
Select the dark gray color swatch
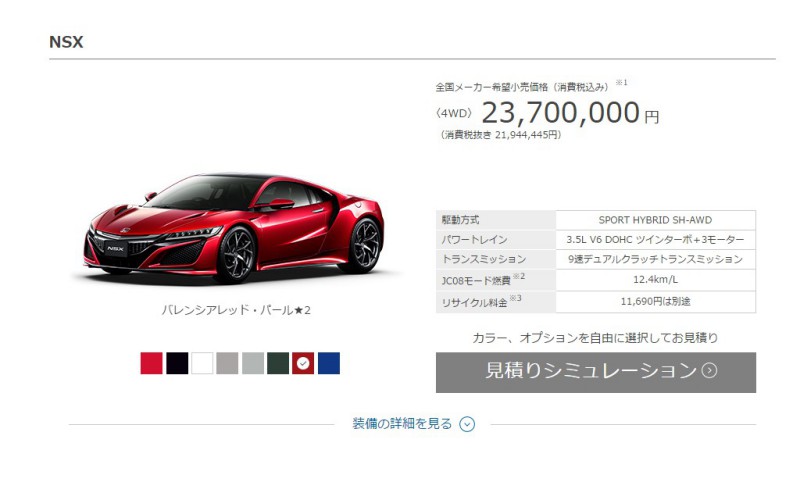coord(227,363)
